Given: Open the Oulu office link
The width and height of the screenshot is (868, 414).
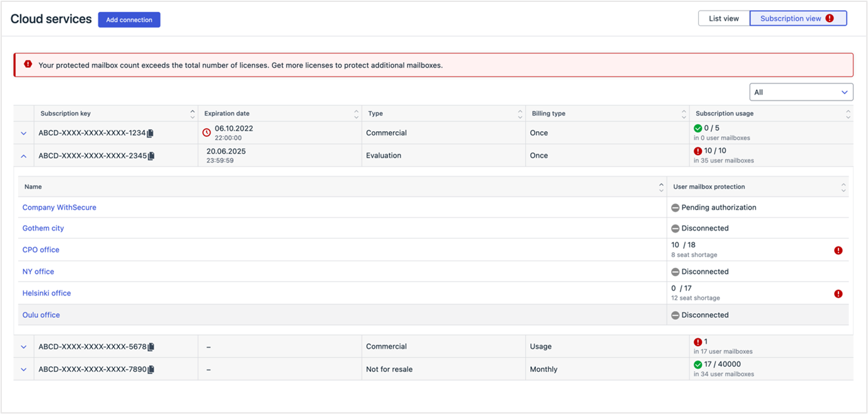Looking at the screenshot, I should tap(41, 315).
